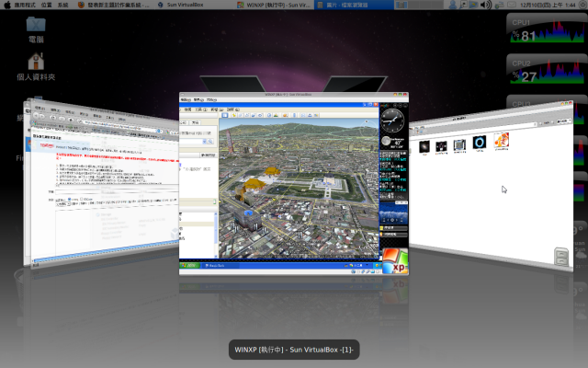Select the WINXP VirtualBox window preview in switcher
Image resolution: width=588 pixels, height=368 pixels.
[294, 184]
